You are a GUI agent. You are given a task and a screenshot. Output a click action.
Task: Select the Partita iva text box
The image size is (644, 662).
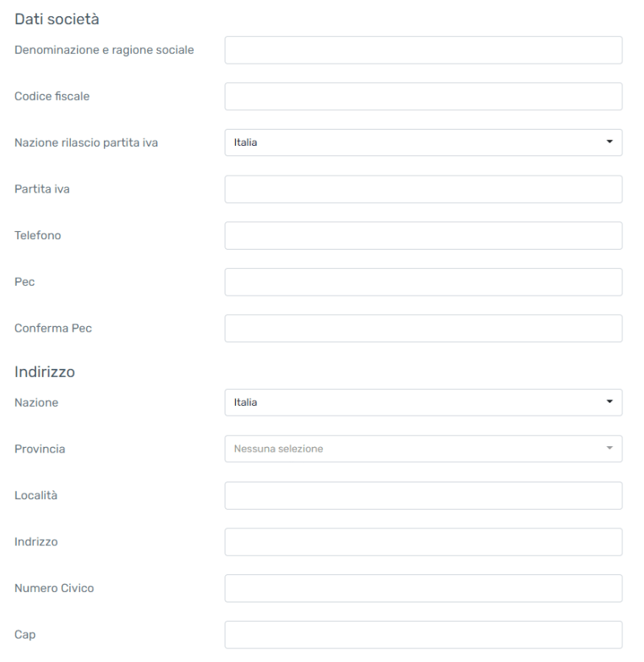(423, 189)
